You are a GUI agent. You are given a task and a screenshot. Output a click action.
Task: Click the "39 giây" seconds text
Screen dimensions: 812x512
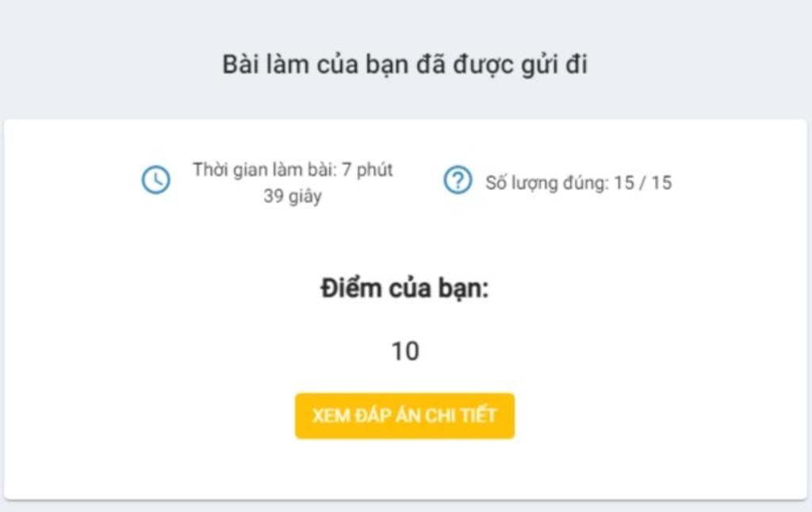(293, 197)
